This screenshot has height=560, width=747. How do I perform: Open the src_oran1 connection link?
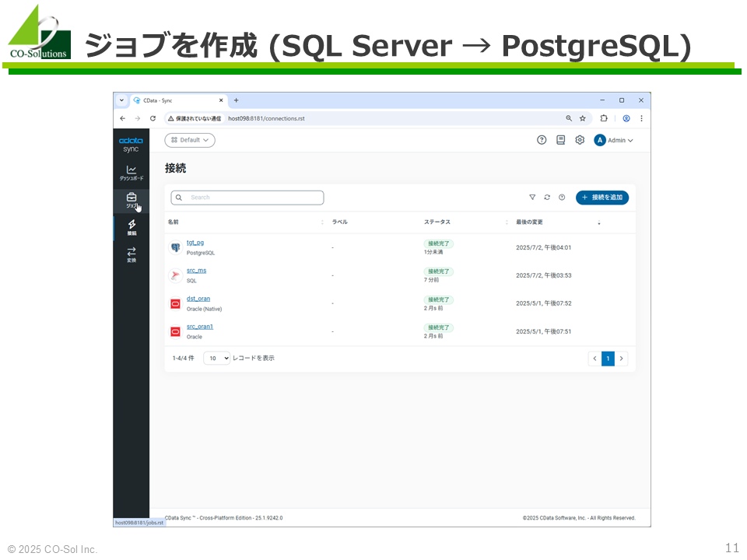coord(200,327)
